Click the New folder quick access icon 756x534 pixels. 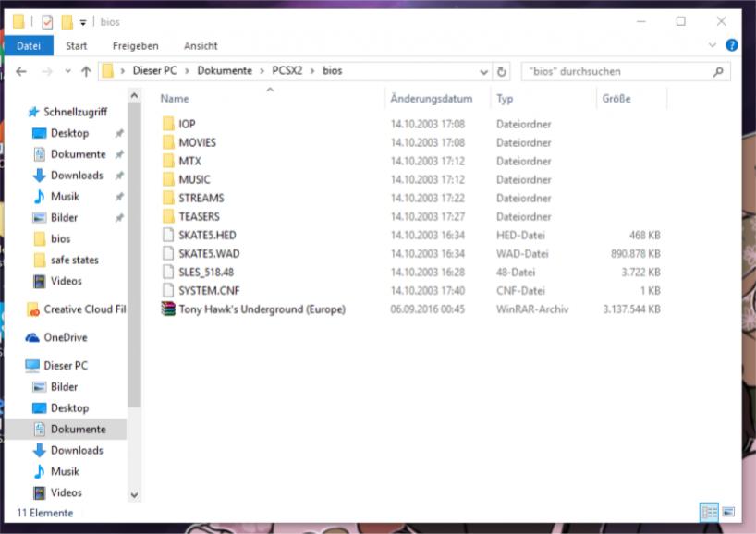(67, 22)
